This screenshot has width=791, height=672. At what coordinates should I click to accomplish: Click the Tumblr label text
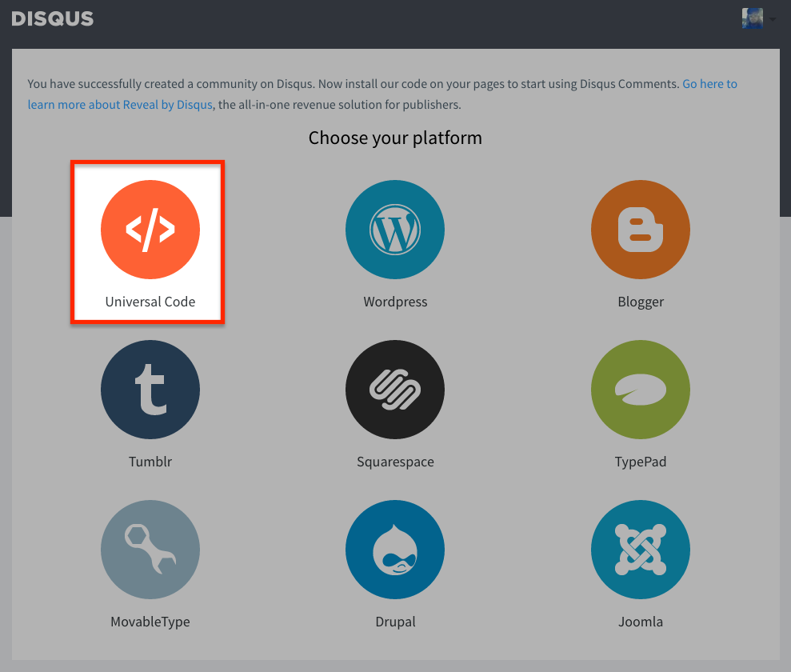click(x=150, y=462)
